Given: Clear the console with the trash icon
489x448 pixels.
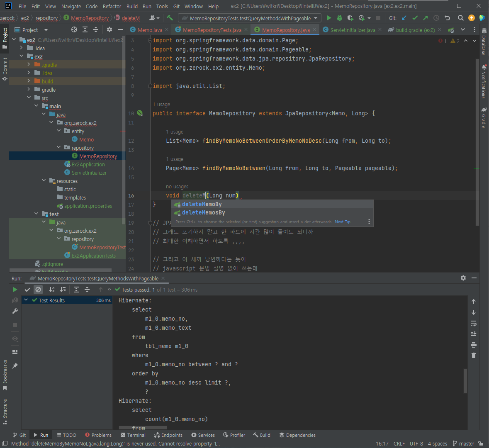Looking at the screenshot, I should pos(473,355).
